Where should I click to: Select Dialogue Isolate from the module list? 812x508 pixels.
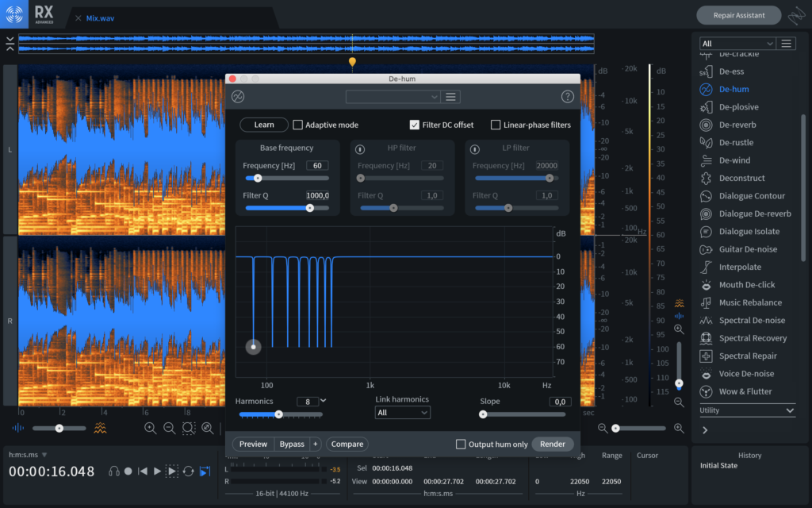[749, 232]
